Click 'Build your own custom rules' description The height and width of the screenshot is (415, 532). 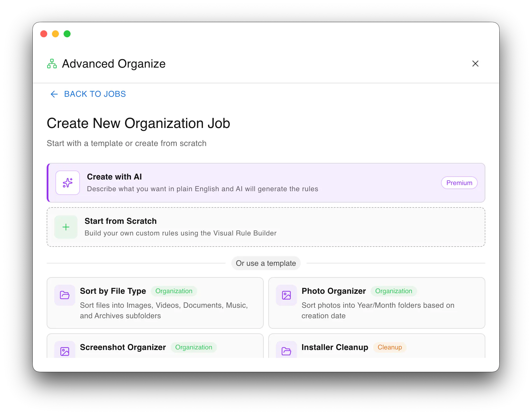click(181, 233)
